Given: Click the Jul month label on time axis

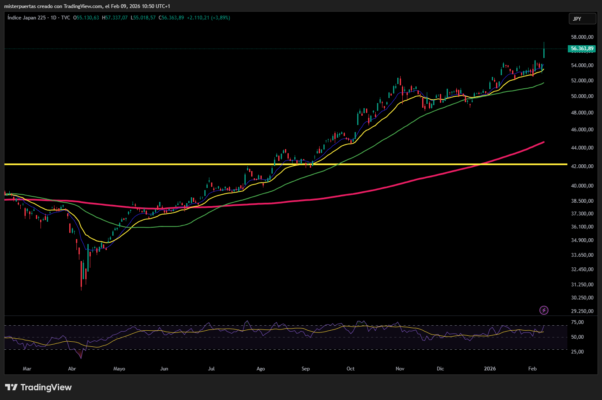Looking at the screenshot, I should pos(211,368).
